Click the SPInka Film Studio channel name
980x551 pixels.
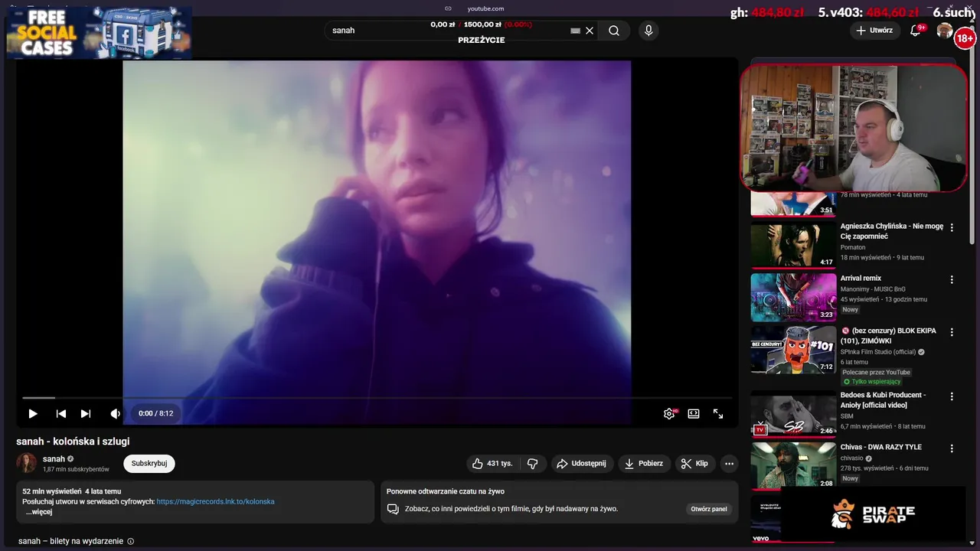pos(877,352)
